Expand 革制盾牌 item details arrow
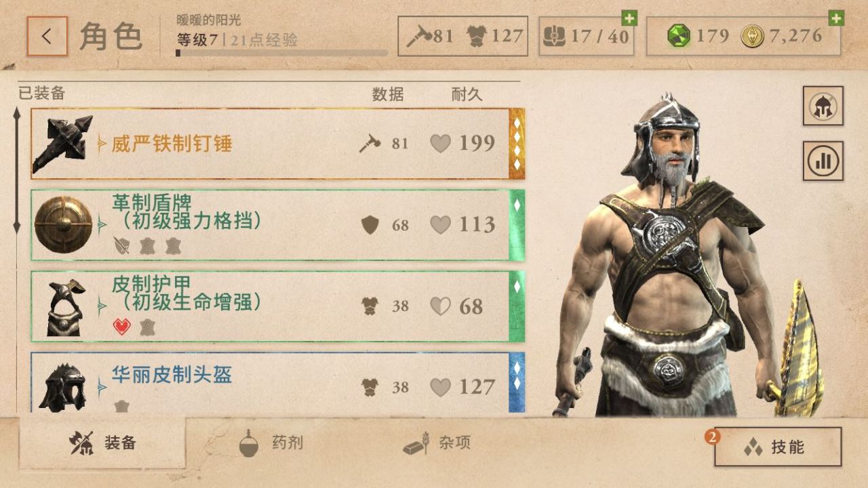The width and height of the screenshot is (868, 488). pyautogui.click(x=102, y=224)
